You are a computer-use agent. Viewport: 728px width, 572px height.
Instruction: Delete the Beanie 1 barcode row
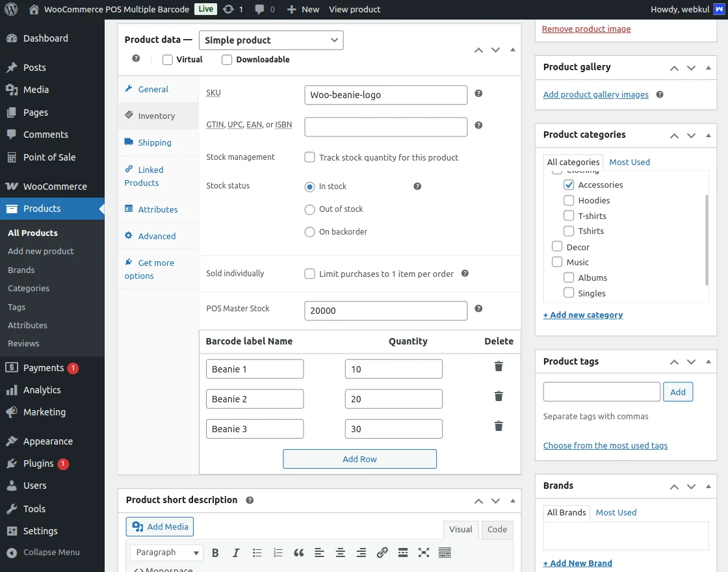tap(499, 366)
